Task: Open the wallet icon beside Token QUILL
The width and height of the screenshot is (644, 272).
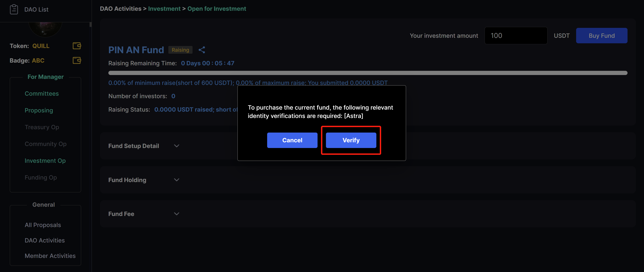Action: click(x=77, y=46)
